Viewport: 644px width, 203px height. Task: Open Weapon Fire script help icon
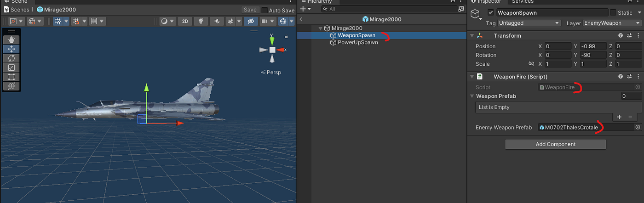621,77
